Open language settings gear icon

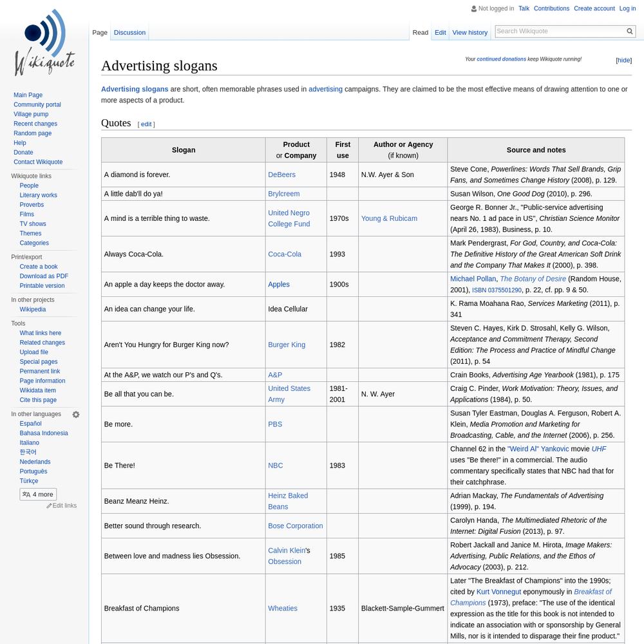click(x=76, y=414)
